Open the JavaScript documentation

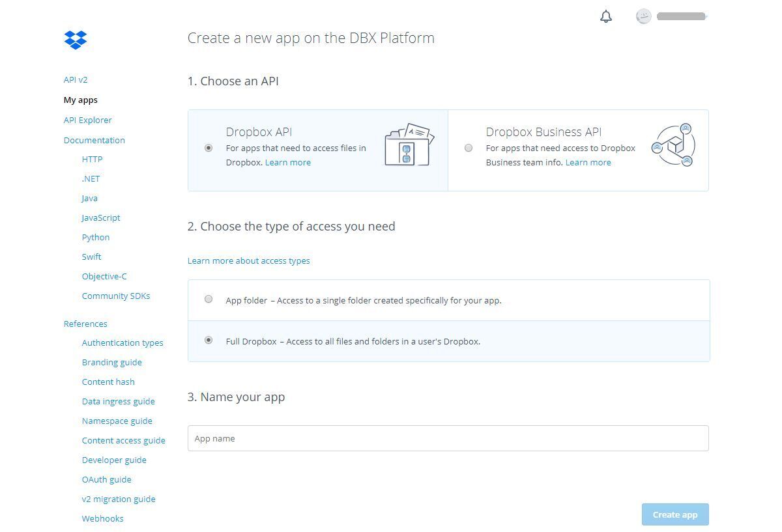(100, 217)
